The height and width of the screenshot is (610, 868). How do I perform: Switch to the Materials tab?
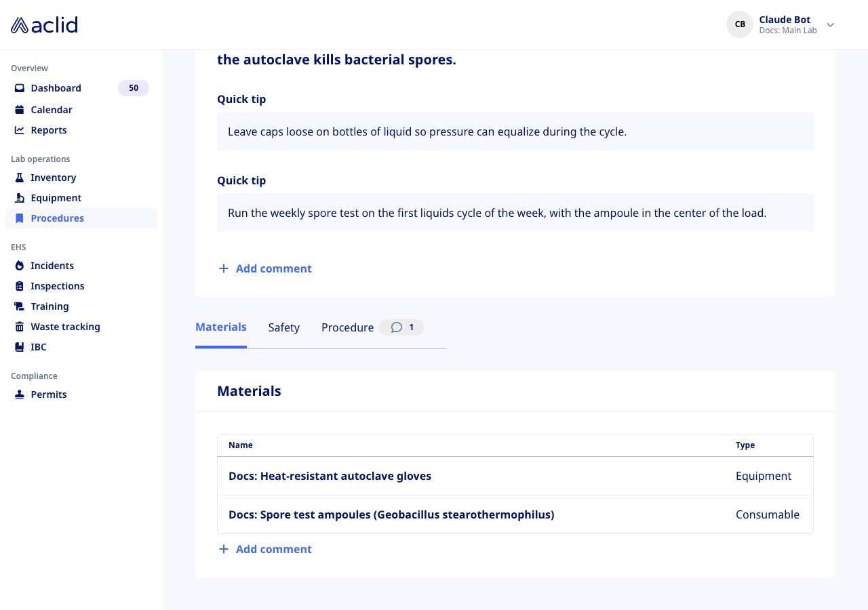221,327
